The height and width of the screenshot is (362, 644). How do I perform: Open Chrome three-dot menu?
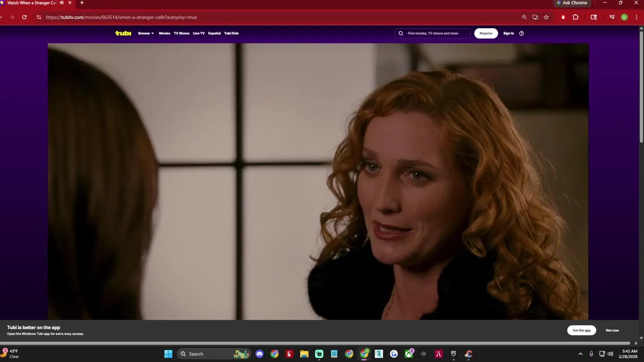tap(636, 17)
